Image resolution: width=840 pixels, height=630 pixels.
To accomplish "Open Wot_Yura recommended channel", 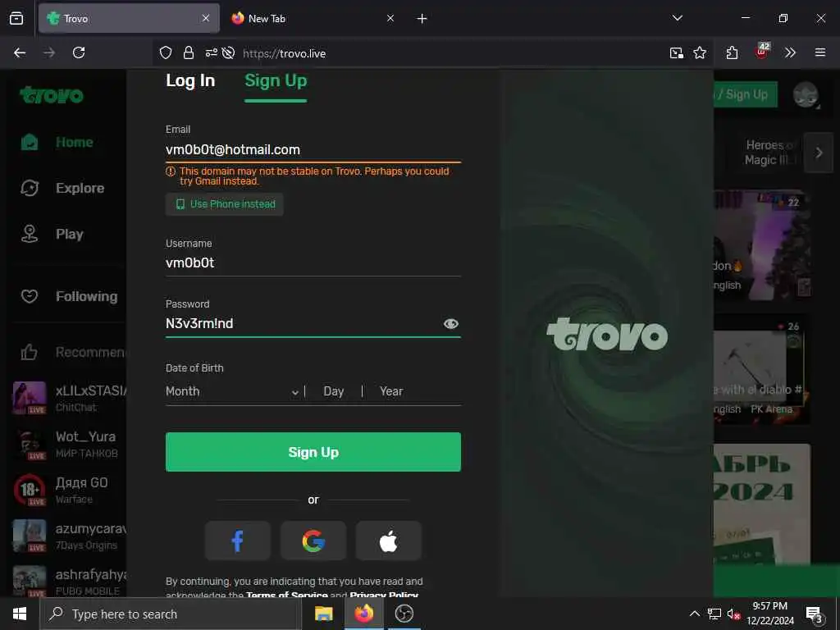I will [x=70, y=444].
